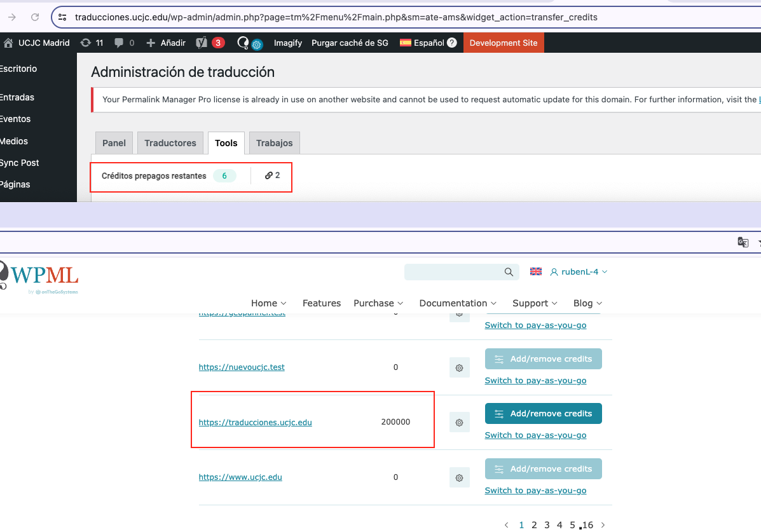
Task: Open settings gear for traducciones.ucjc.edu
Action: coord(459,423)
